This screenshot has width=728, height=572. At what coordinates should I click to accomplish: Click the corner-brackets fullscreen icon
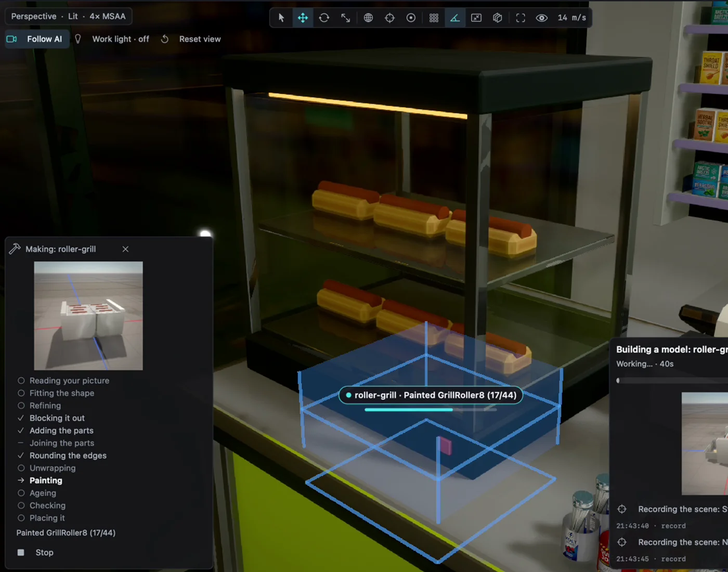521,18
